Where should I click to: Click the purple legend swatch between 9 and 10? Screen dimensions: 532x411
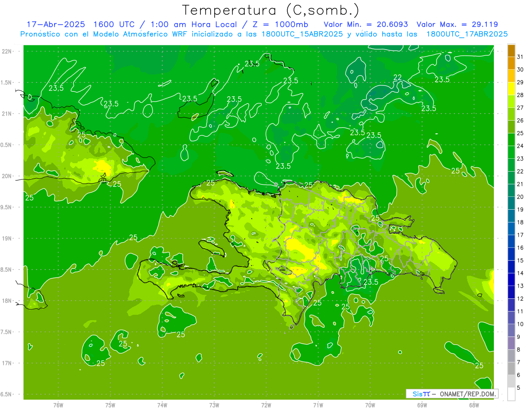click(511, 330)
